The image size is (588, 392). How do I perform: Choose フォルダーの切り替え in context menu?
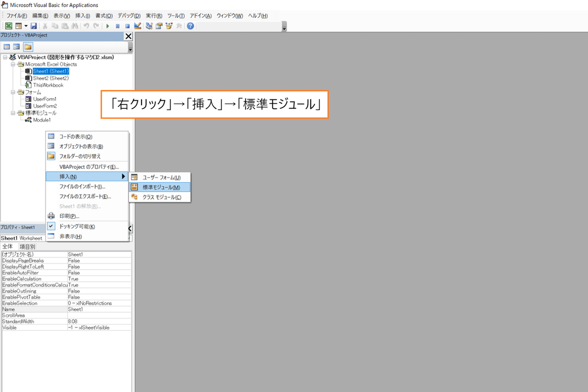pyautogui.click(x=87, y=156)
